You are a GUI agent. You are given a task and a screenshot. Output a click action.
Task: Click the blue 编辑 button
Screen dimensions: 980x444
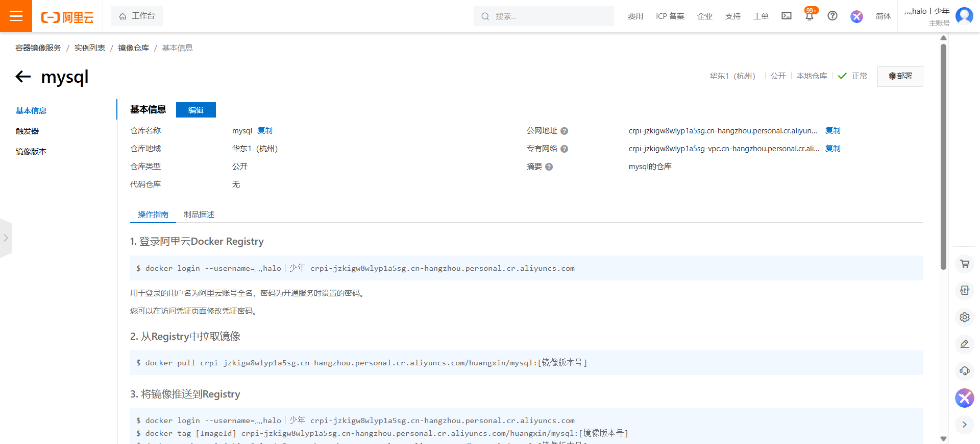195,110
